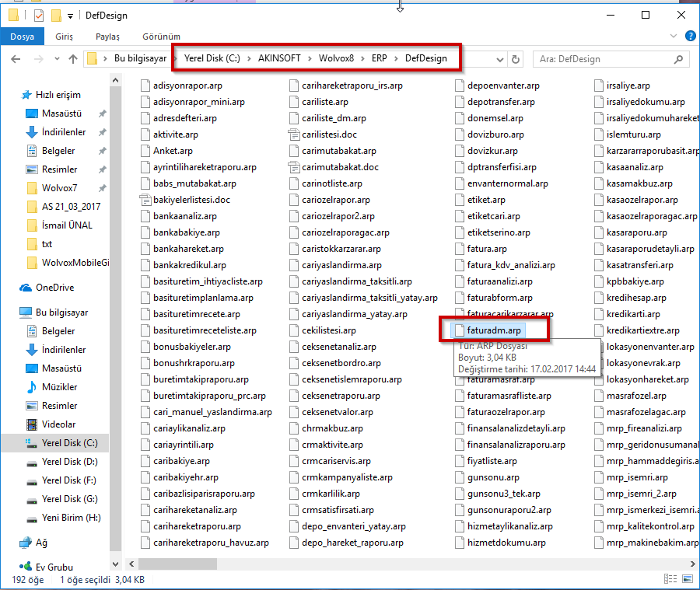Open the Dosya ribbon tab
This screenshot has height=590, width=700.
click(22, 37)
